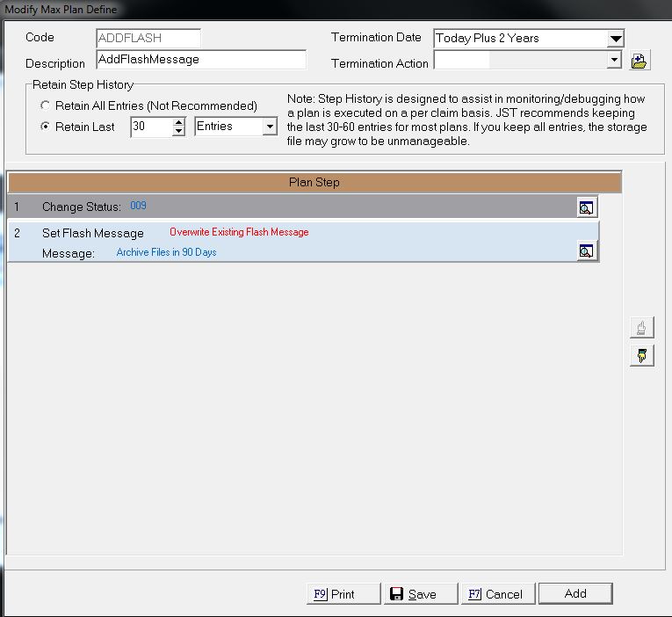Select plan step 1 Change Status row
672x617 pixels.
point(303,207)
